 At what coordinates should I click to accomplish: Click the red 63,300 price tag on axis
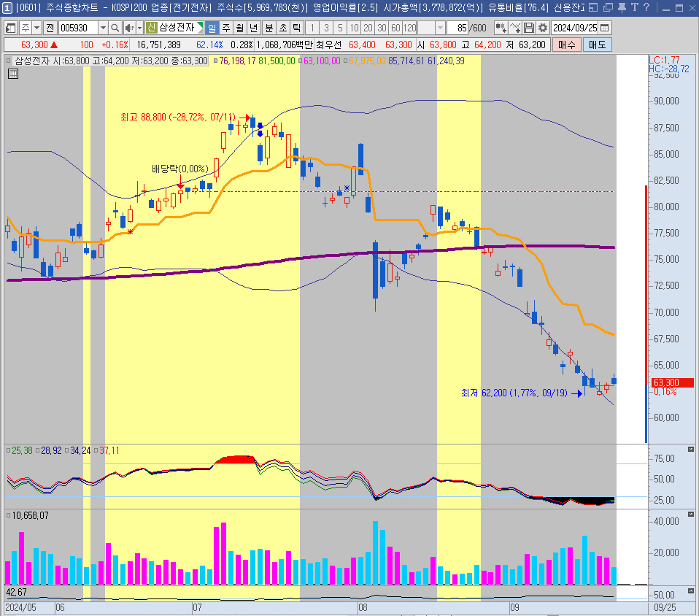pos(671,382)
